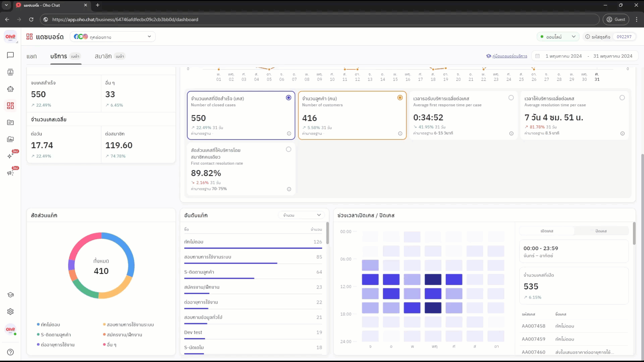Select average first response time radio

(511, 98)
